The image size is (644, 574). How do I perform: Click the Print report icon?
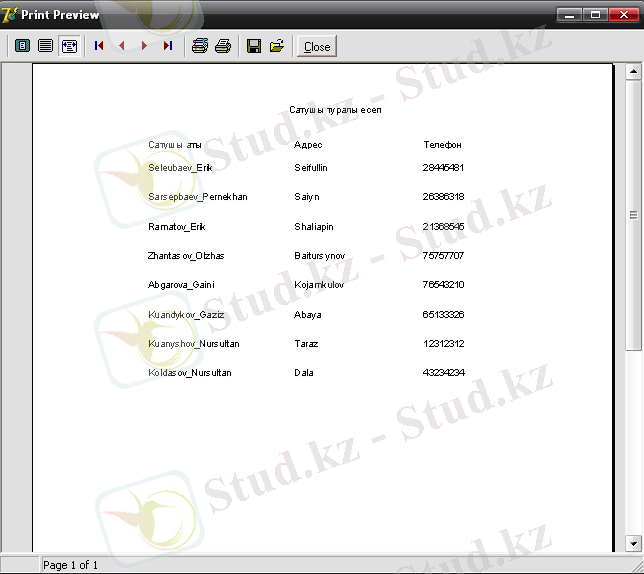223,46
